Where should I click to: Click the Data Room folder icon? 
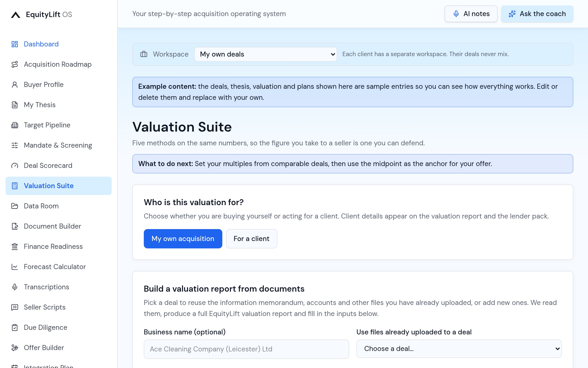pos(14,206)
